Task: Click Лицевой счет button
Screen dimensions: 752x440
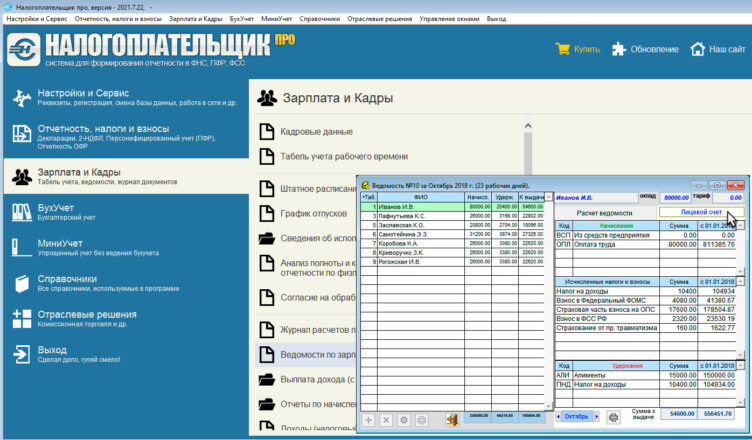Action: [701, 212]
